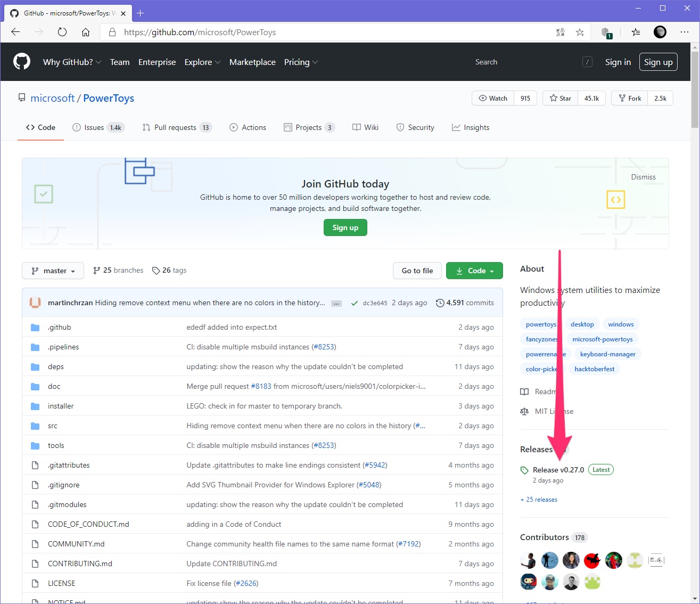Open green Code download dropdown

pyautogui.click(x=474, y=271)
